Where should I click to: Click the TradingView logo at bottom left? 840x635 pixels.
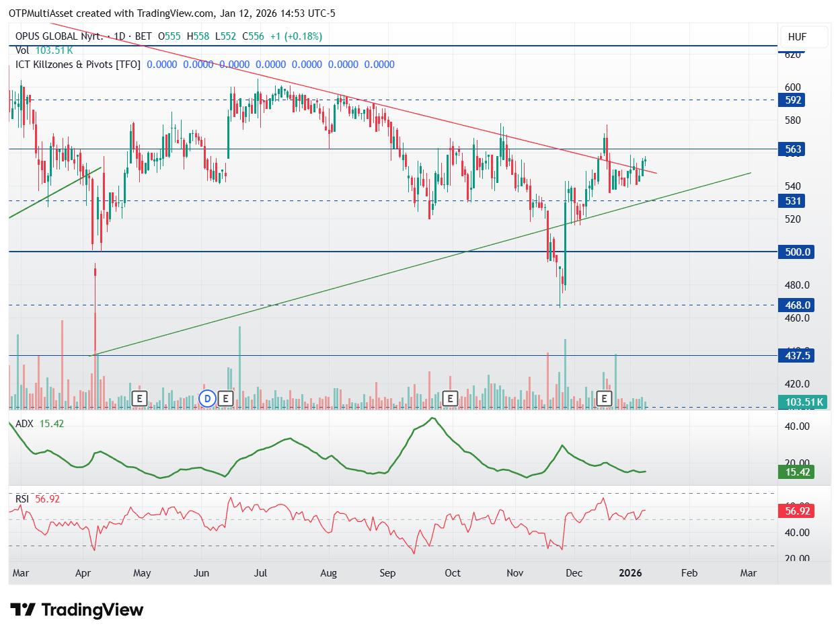click(77, 610)
